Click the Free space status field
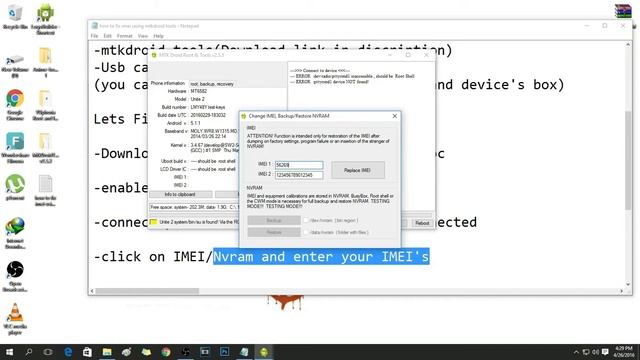This screenshot has height=360, width=640. [x=194, y=207]
